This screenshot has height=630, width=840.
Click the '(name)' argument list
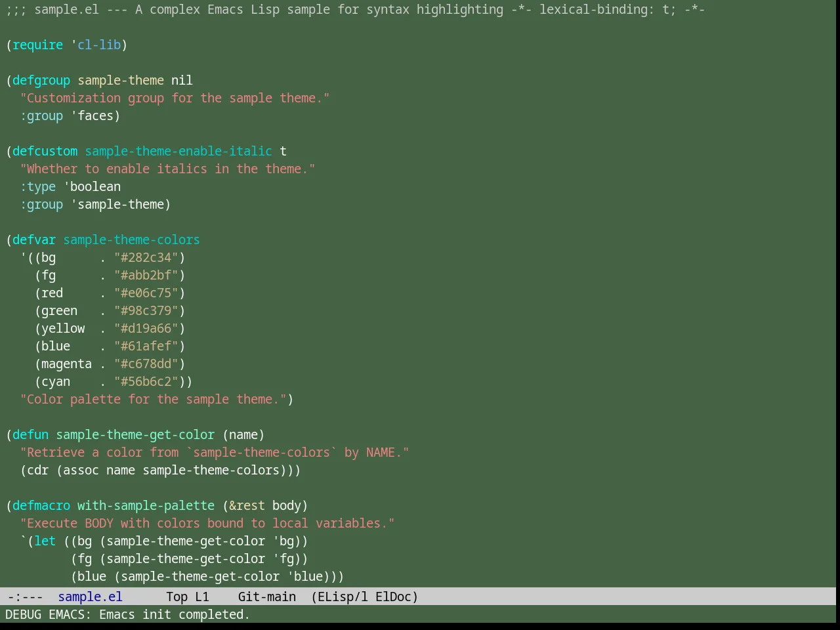coord(243,434)
